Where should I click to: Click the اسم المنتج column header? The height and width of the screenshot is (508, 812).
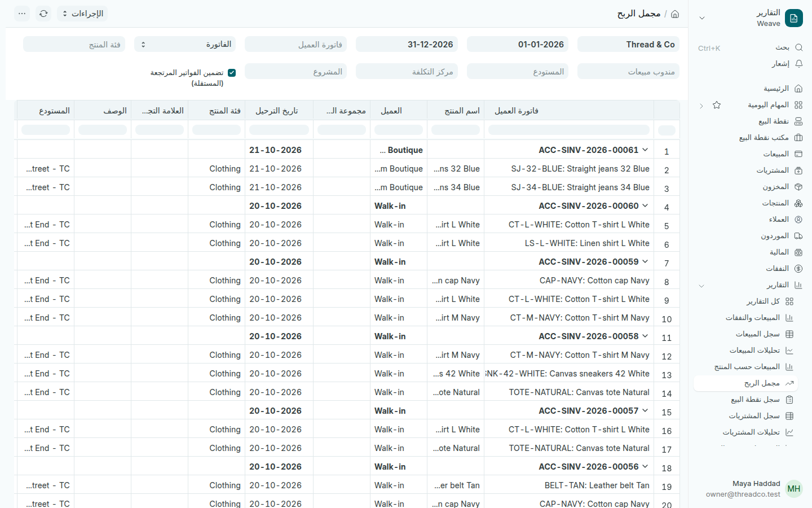click(x=456, y=111)
